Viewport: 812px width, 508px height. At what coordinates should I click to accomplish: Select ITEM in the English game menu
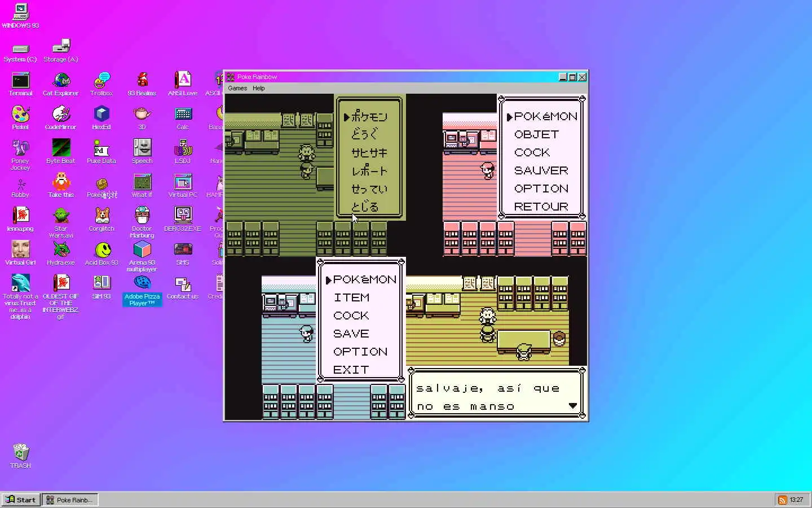(351, 297)
